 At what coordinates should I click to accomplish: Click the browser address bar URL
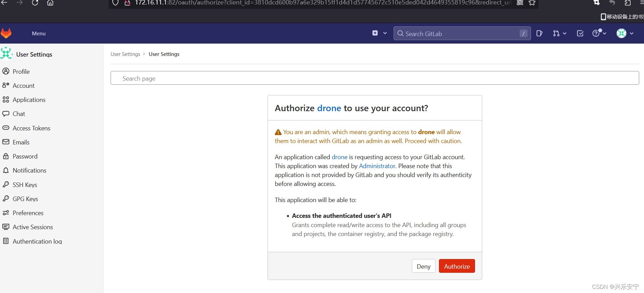[323, 3]
